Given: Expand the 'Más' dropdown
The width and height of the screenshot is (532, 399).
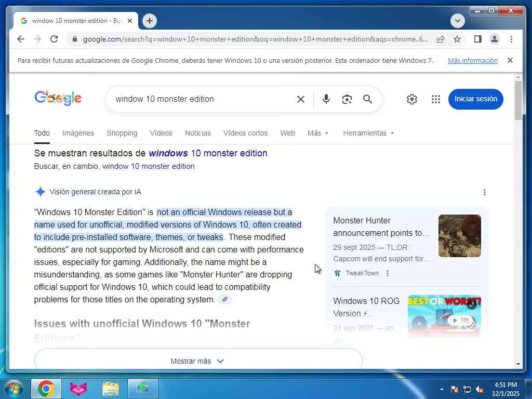Looking at the screenshot, I should (x=317, y=133).
